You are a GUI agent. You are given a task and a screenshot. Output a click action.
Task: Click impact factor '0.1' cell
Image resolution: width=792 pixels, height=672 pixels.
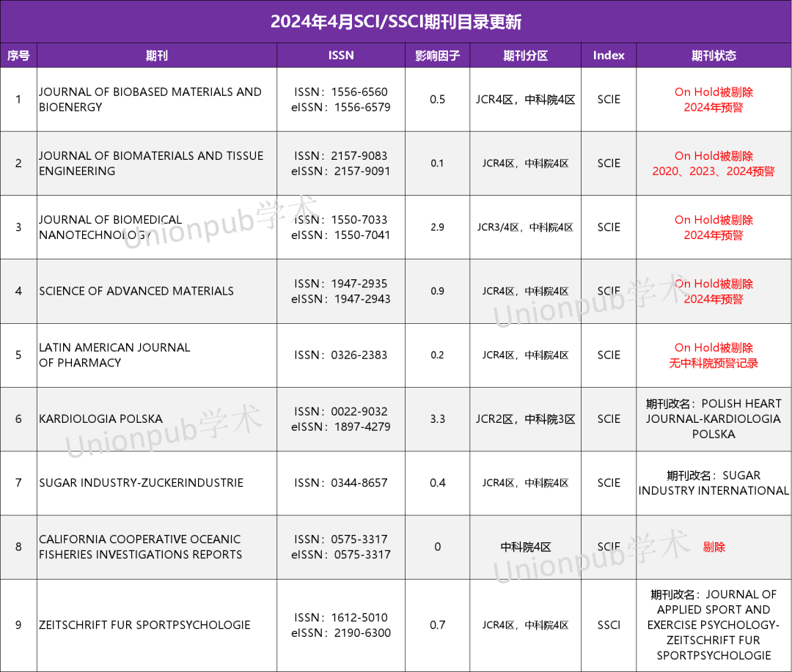pos(437,163)
